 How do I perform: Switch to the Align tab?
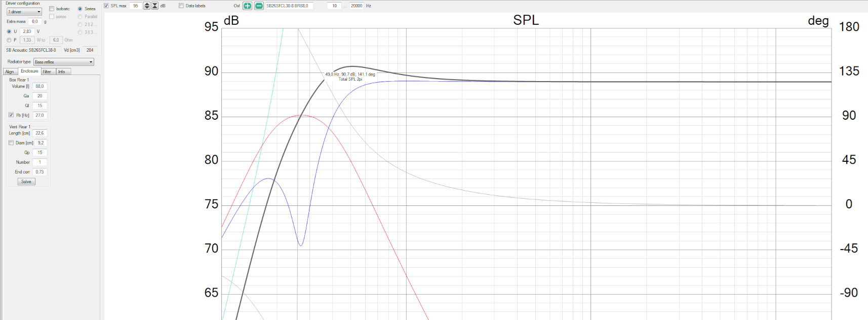[10, 72]
